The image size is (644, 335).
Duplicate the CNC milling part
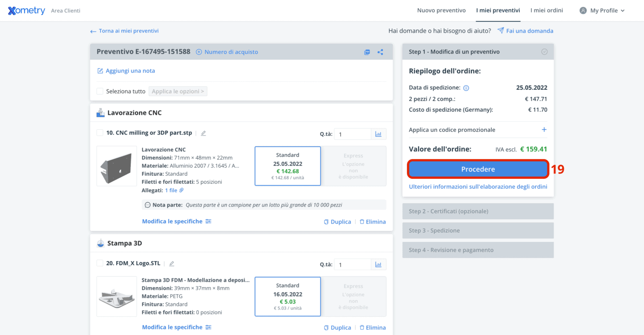338,222
